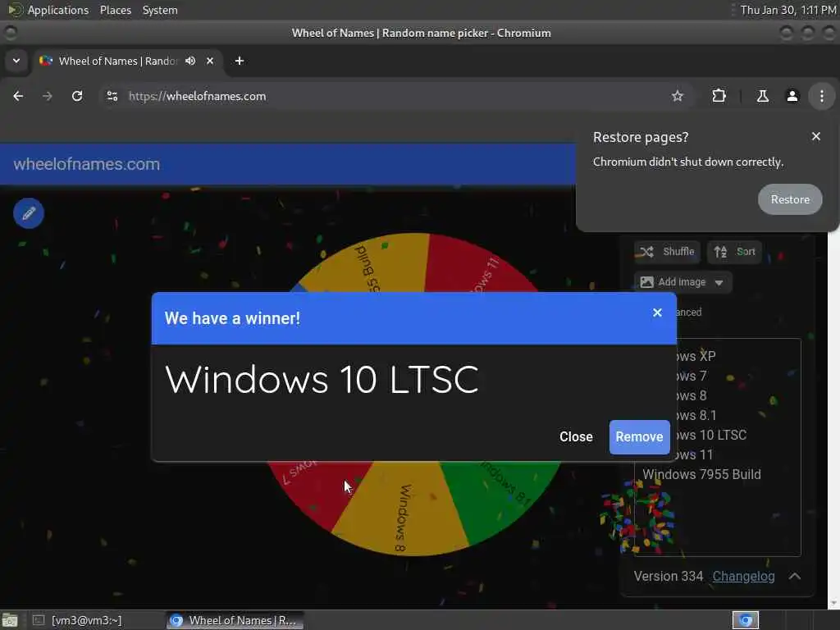The height and width of the screenshot is (630, 840).
Task: Open the Places menu
Action: (x=116, y=10)
